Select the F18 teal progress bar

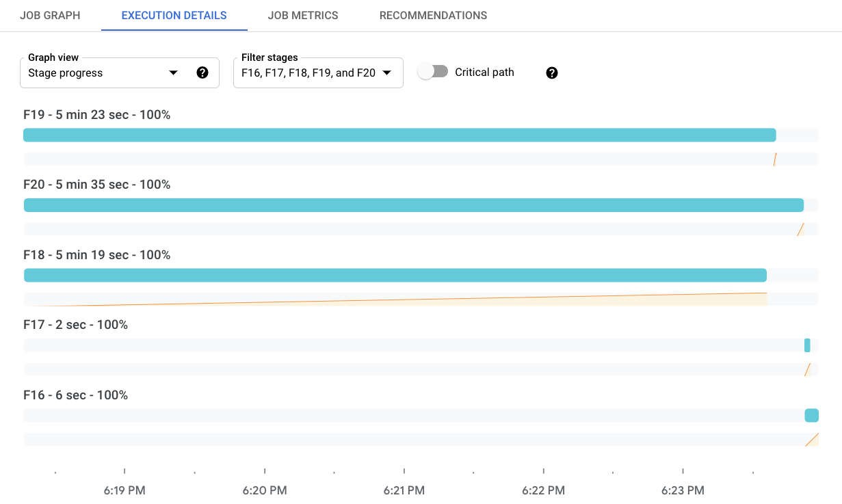[x=395, y=275]
